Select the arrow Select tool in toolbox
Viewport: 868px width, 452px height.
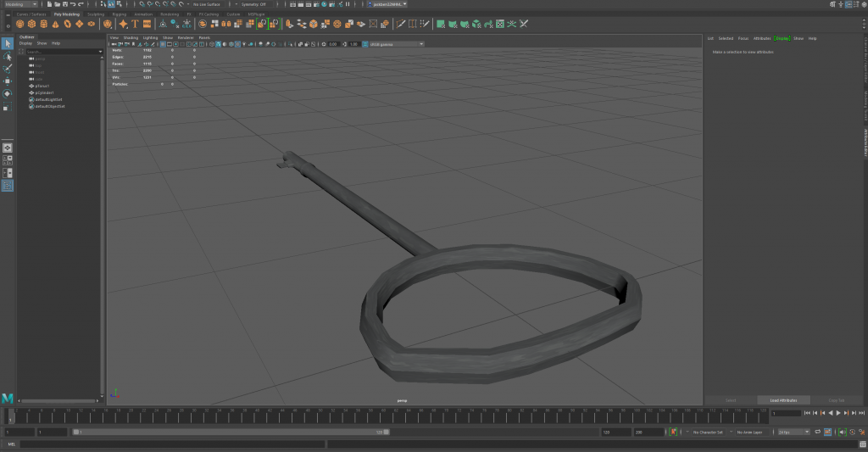point(8,43)
